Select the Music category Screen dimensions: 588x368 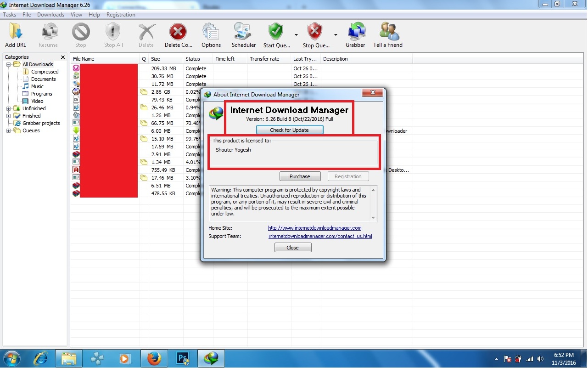(x=37, y=86)
